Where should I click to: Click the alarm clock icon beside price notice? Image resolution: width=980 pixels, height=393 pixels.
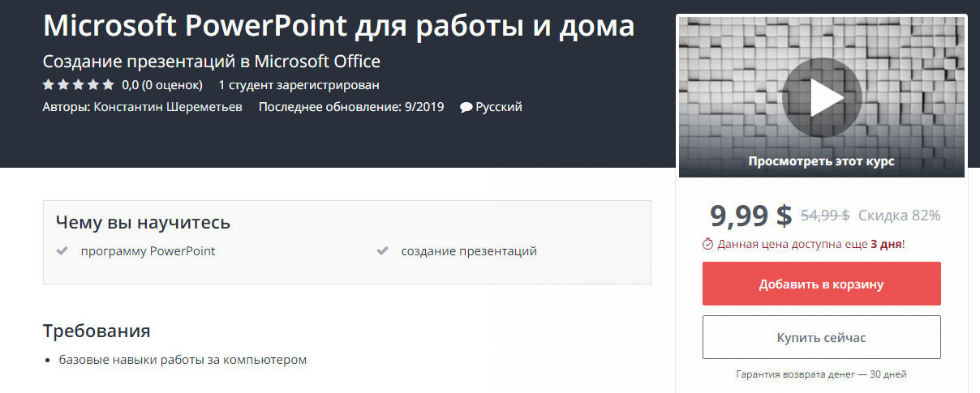707,244
